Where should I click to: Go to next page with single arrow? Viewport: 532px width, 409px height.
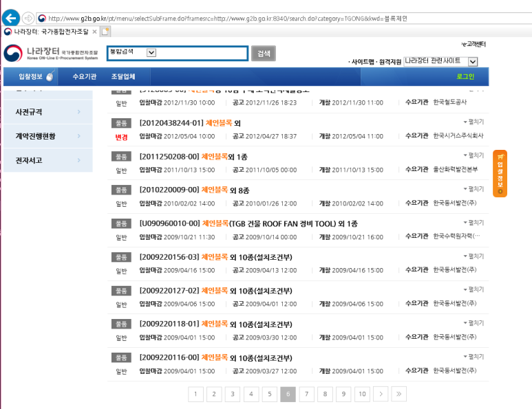point(380,394)
